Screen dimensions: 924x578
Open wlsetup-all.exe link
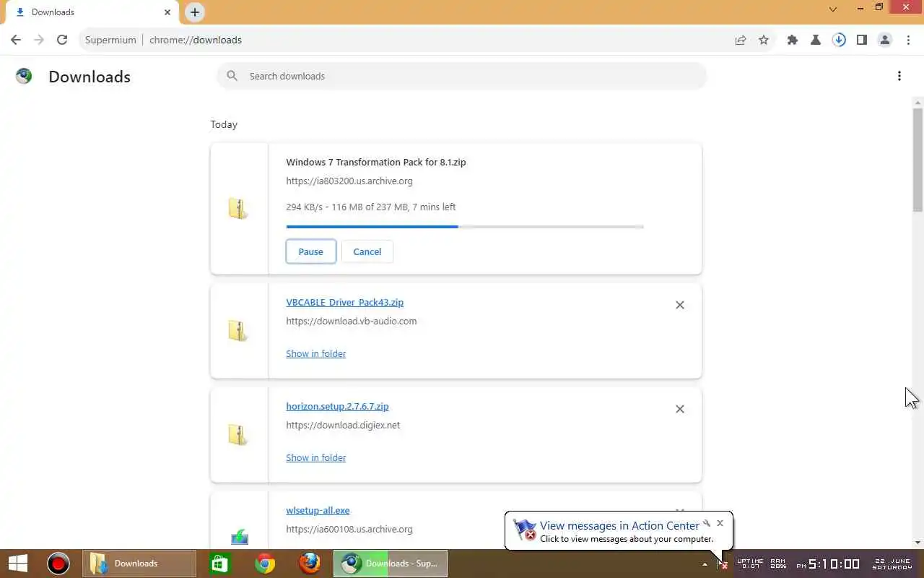[x=318, y=510]
